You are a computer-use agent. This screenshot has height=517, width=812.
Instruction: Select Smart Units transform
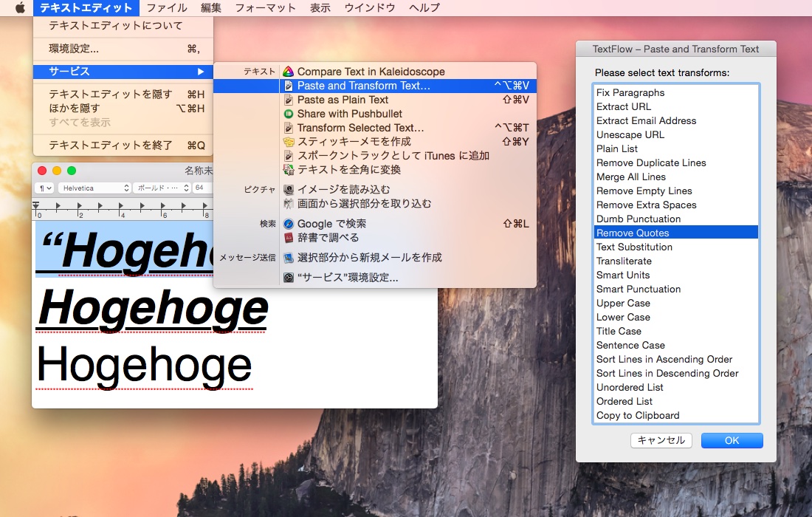tap(675, 275)
